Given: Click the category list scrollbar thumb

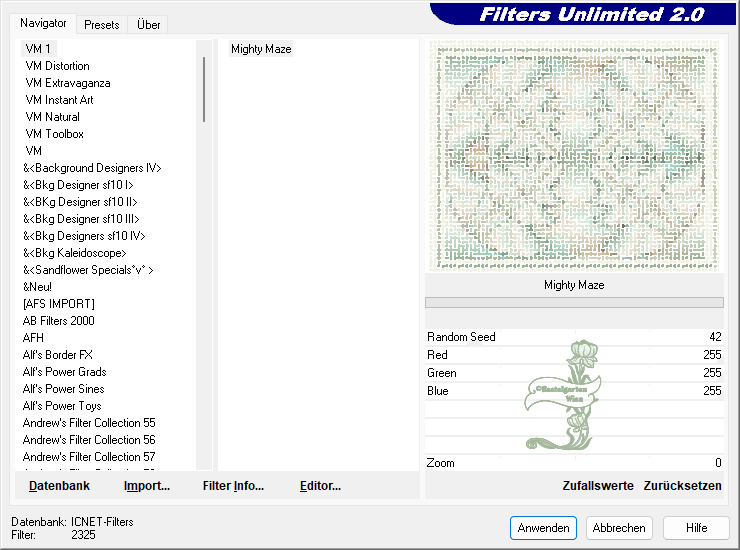Looking at the screenshot, I should pos(204,89).
